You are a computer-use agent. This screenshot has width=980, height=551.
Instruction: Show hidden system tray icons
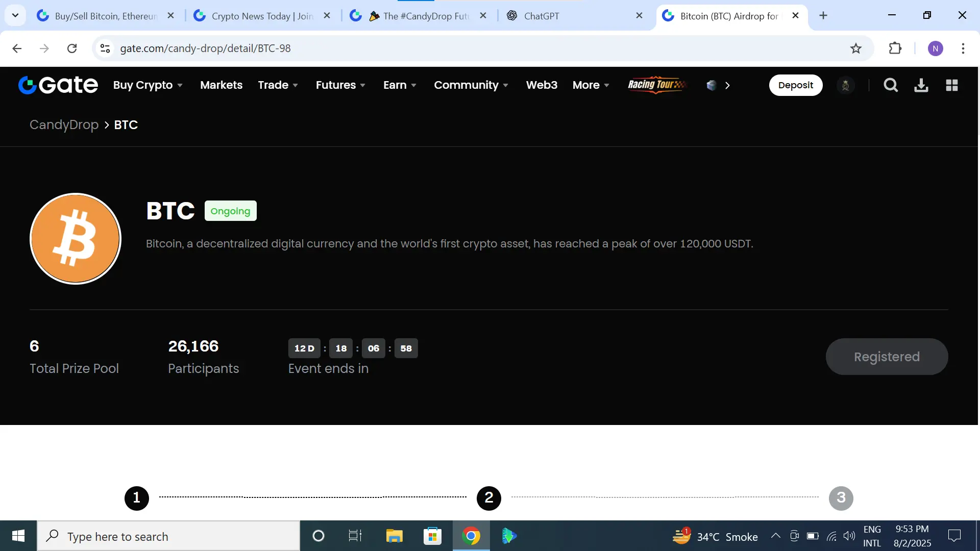(775, 536)
